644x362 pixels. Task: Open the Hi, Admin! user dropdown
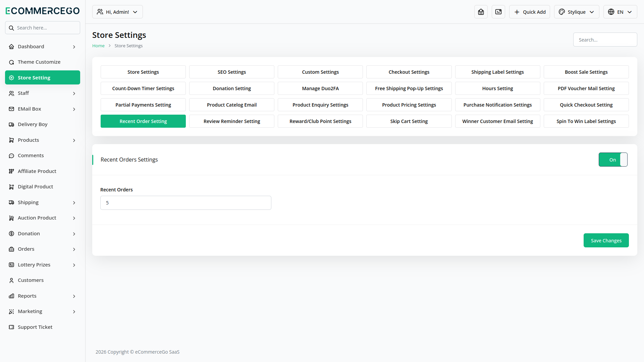click(x=117, y=12)
